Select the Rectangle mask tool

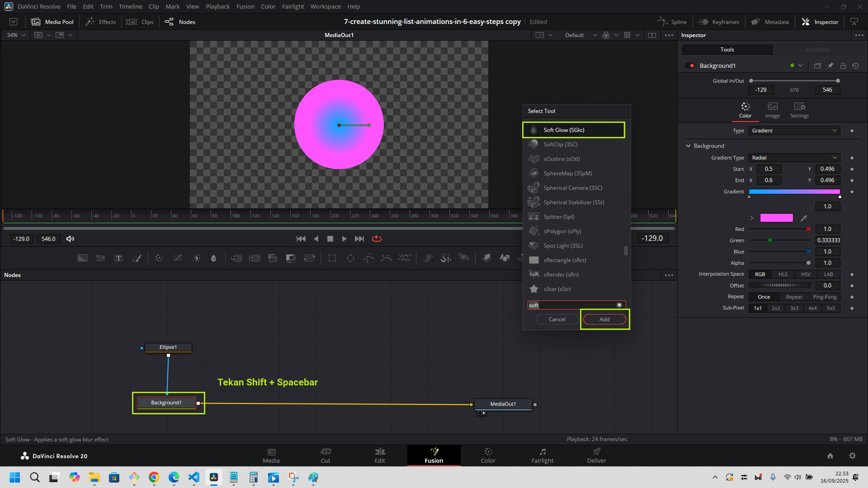click(332, 258)
